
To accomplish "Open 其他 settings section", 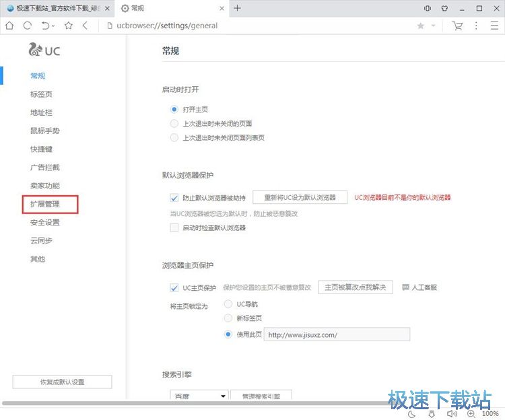I will tap(38, 259).
